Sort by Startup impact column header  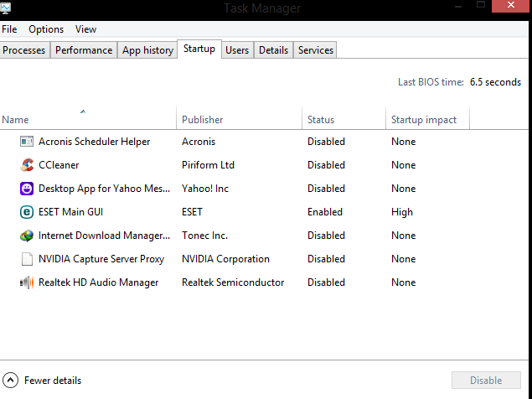tap(424, 120)
